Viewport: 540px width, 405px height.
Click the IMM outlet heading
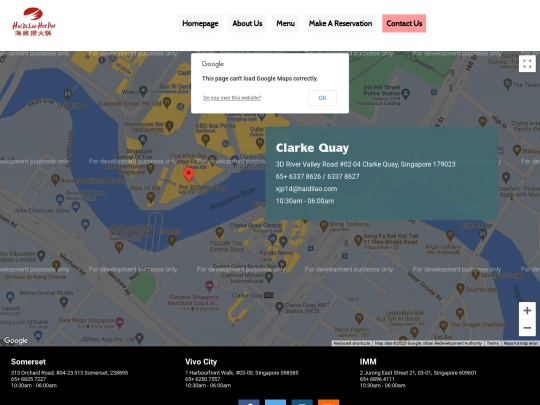click(368, 362)
